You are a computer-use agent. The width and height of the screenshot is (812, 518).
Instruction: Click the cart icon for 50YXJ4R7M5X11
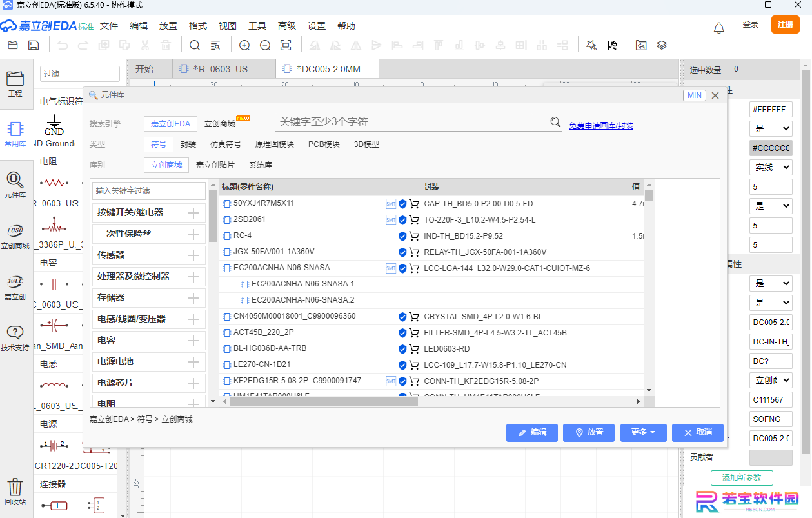[x=414, y=204]
